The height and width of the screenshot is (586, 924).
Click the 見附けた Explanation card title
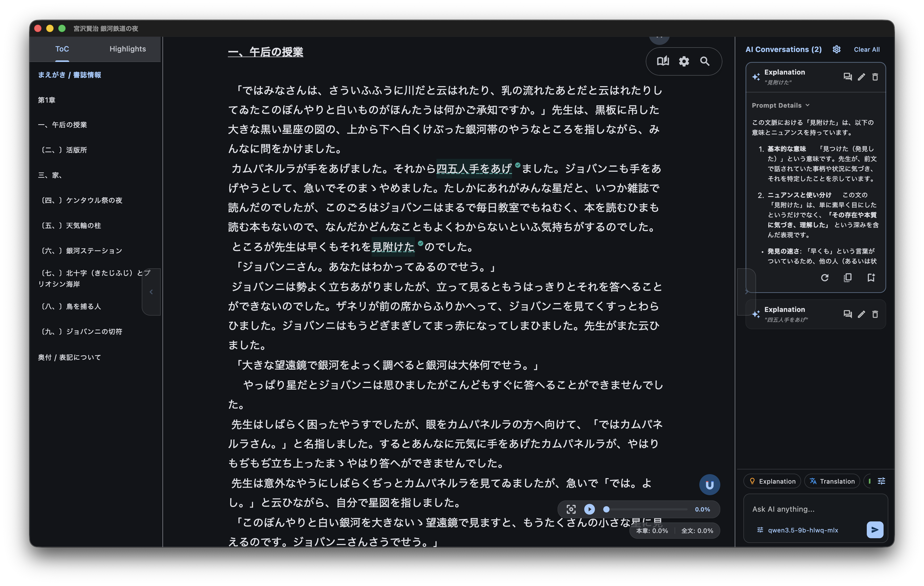784,72
